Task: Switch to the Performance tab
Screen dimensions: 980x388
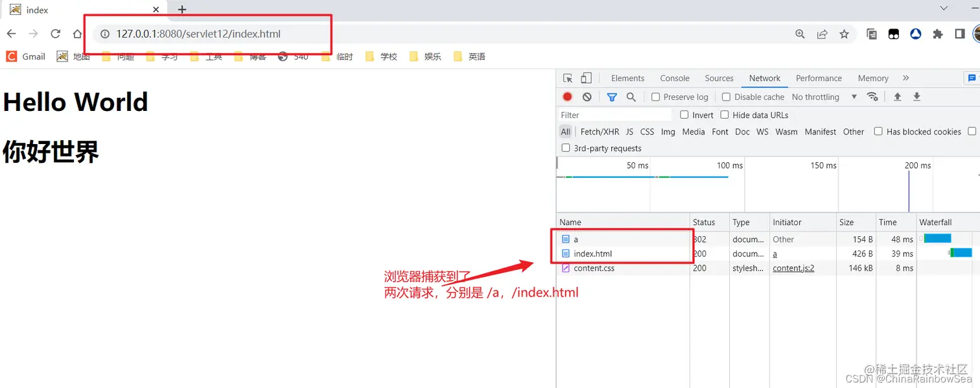Action: 819,78
